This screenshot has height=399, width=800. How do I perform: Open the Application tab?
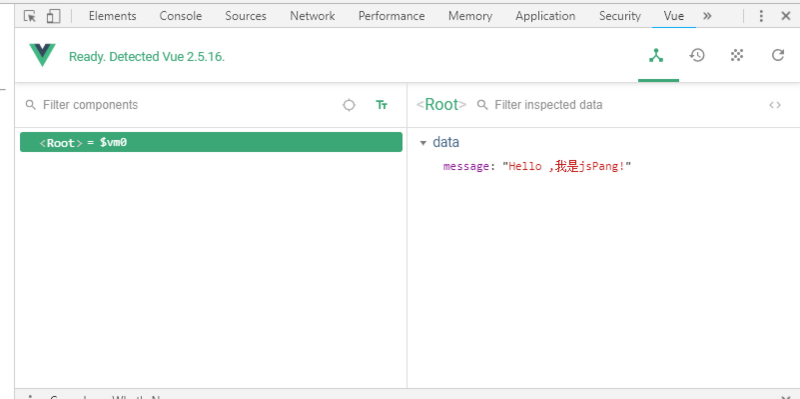pos(545,16)
